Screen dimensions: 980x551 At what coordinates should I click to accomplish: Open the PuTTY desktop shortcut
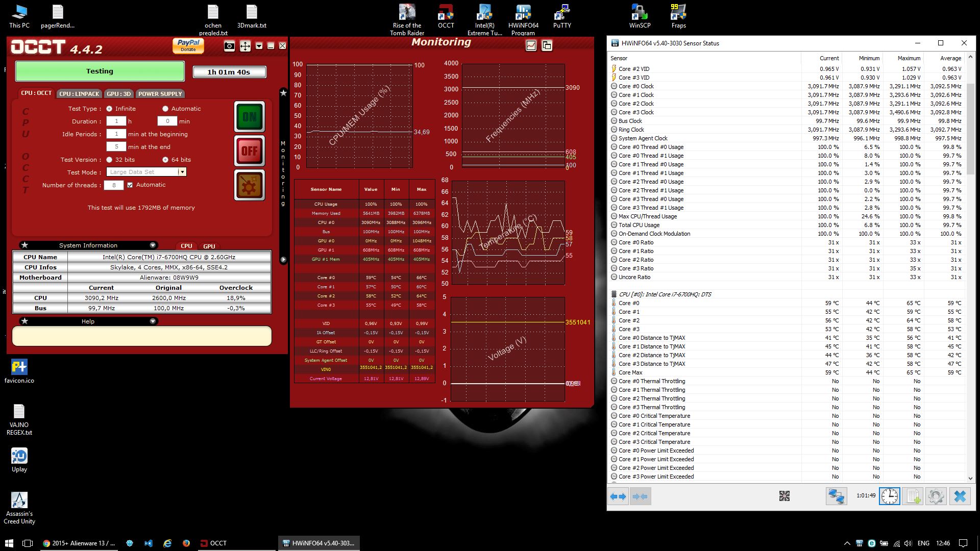coord(562,16)
